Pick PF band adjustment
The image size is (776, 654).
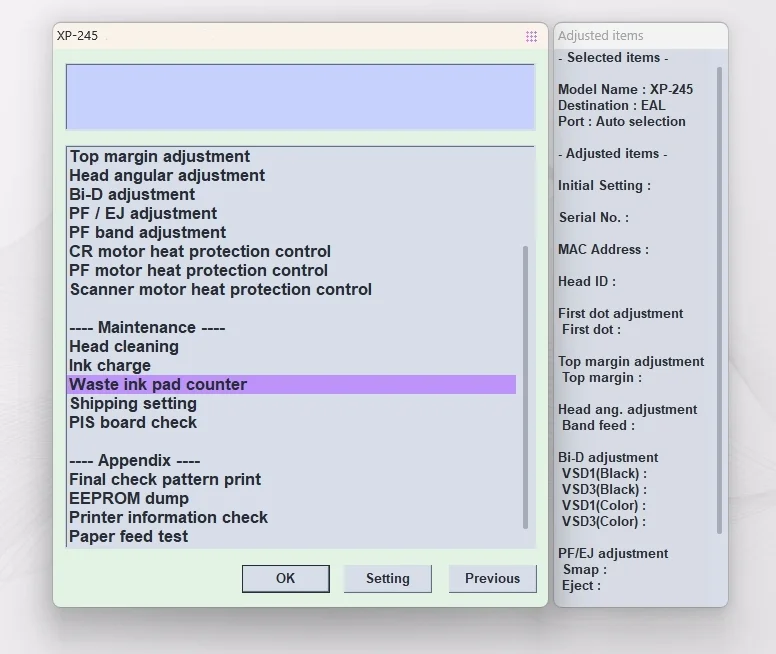point(147,232)
